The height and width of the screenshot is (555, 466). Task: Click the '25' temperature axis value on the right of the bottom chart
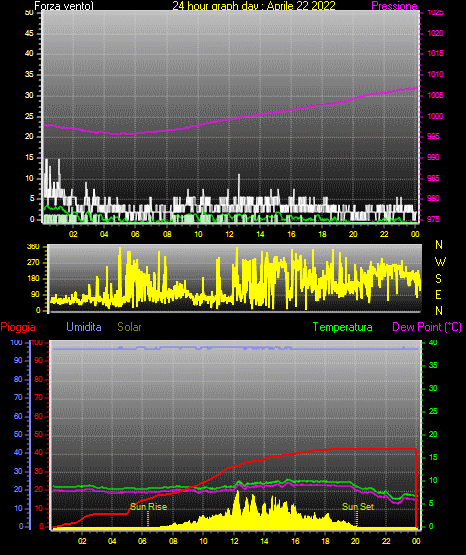tap(433, 411)
